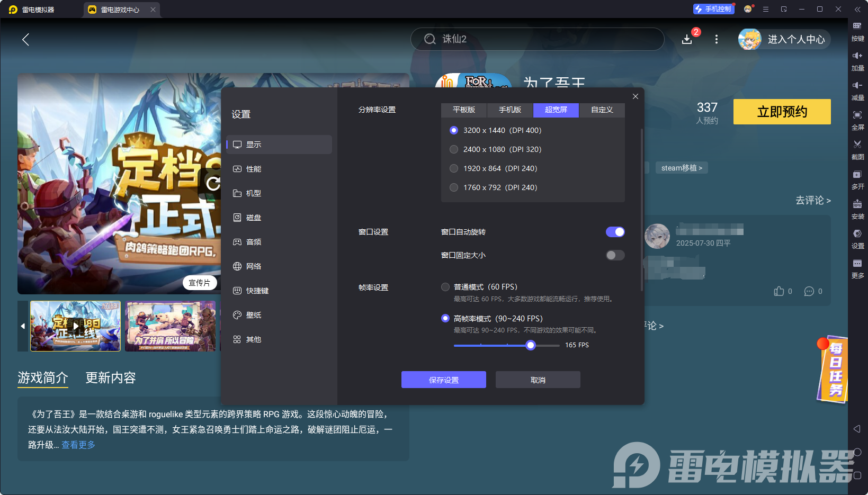868x495 pixels.
Task: Collapse the screenshot carousel with the left arrow
Action: [22, 326]
